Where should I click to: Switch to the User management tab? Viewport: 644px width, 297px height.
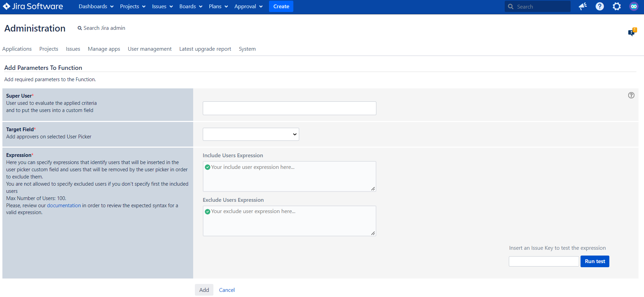150,49
